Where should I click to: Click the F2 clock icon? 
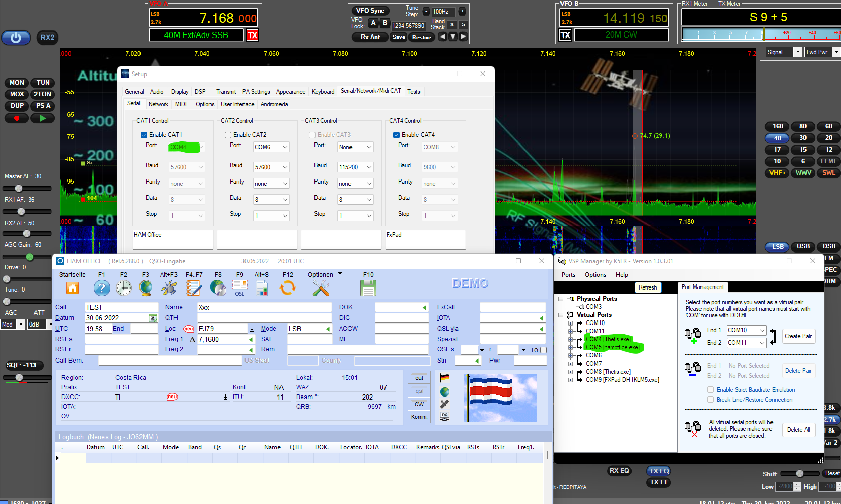pyautogui.click(x=124, y=288)
